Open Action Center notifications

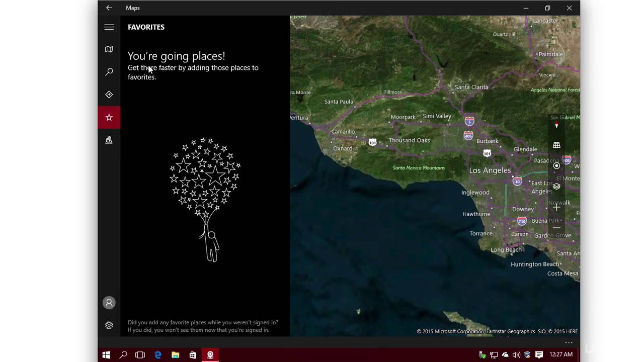pyautogui.click(x=539, y=355)
